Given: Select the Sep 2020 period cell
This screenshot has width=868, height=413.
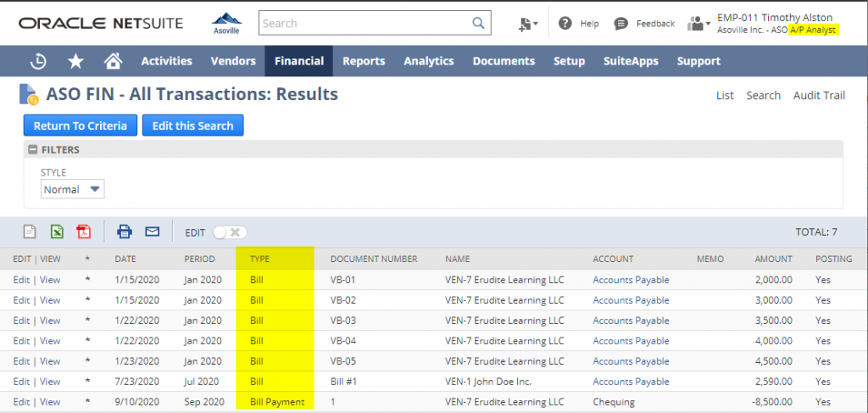Looking at the screenshot, I should point(203,402).
